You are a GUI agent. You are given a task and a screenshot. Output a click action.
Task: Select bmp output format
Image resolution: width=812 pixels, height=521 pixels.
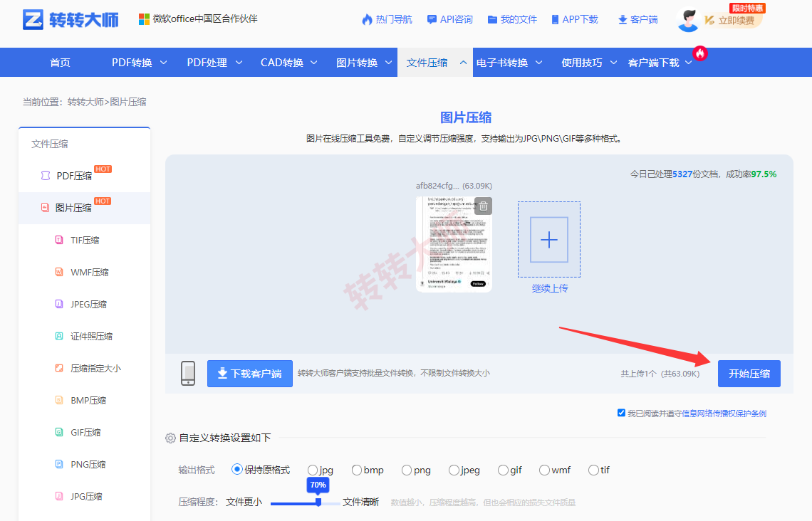click(356, 470)
